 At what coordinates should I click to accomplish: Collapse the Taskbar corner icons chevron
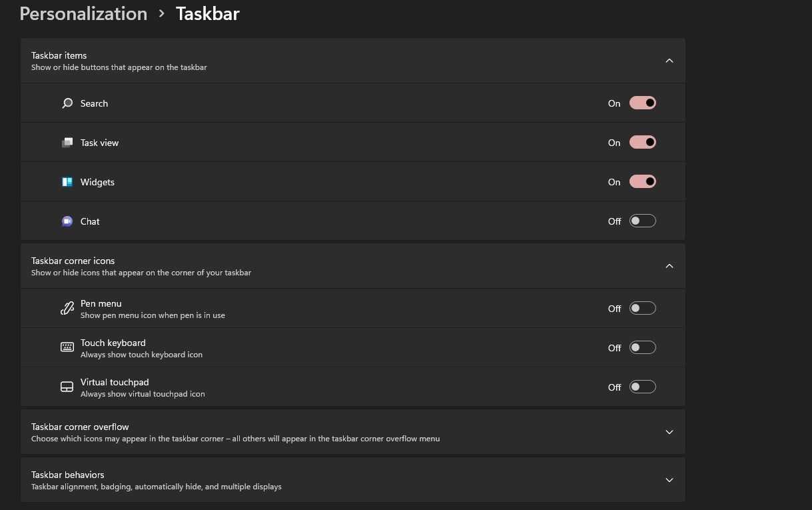coord(669,266)
